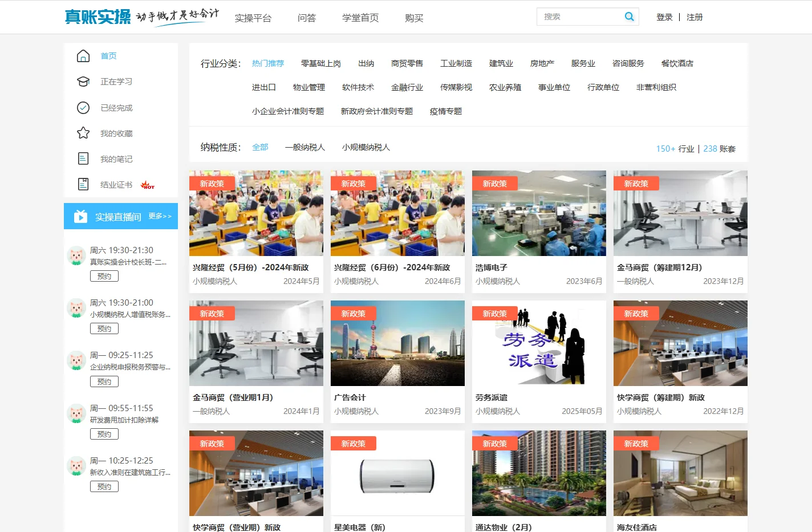Click the 登录 link
The height and width of the screenshot is (532, 812).
[664, 17]
